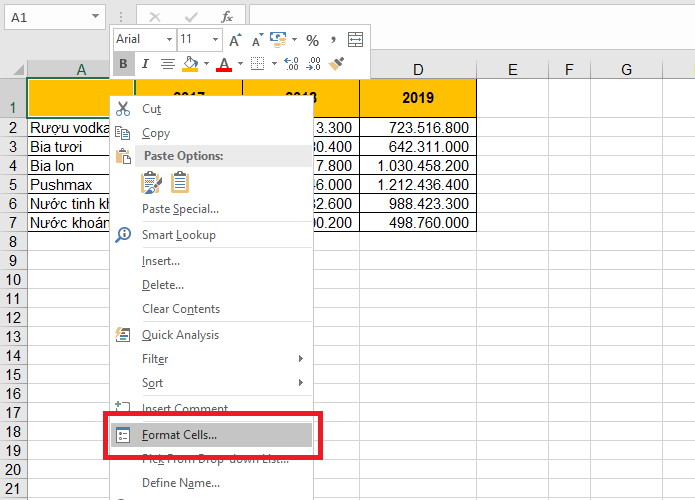Click the Center align icon
695x500 pixels.
[x=167, y=64]
